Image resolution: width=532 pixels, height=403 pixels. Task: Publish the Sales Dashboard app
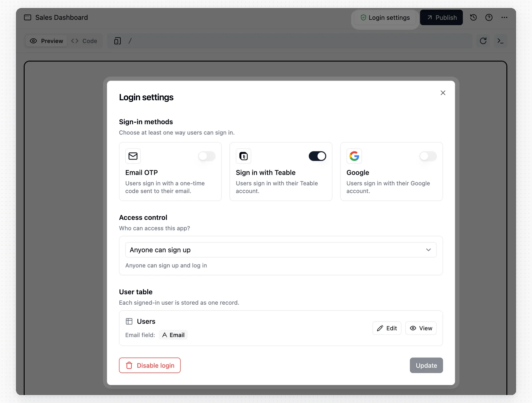click(x=441, y=18)
